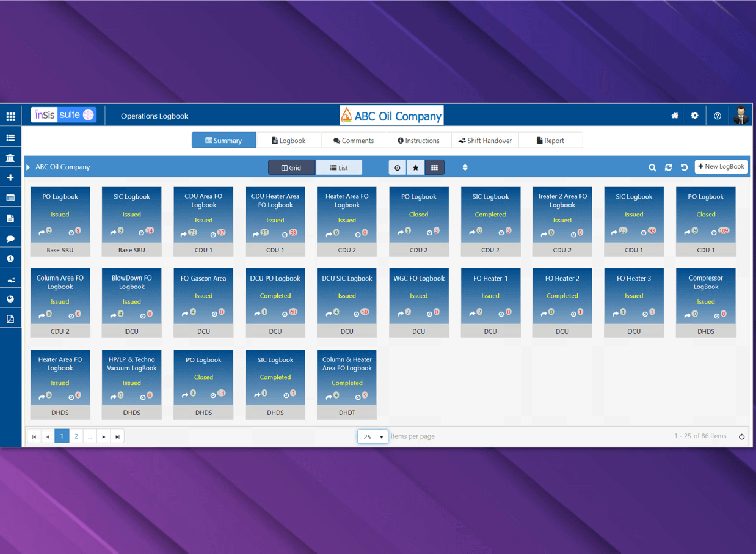Click the sync refresh arrows icon

click(x=668, y=168)
